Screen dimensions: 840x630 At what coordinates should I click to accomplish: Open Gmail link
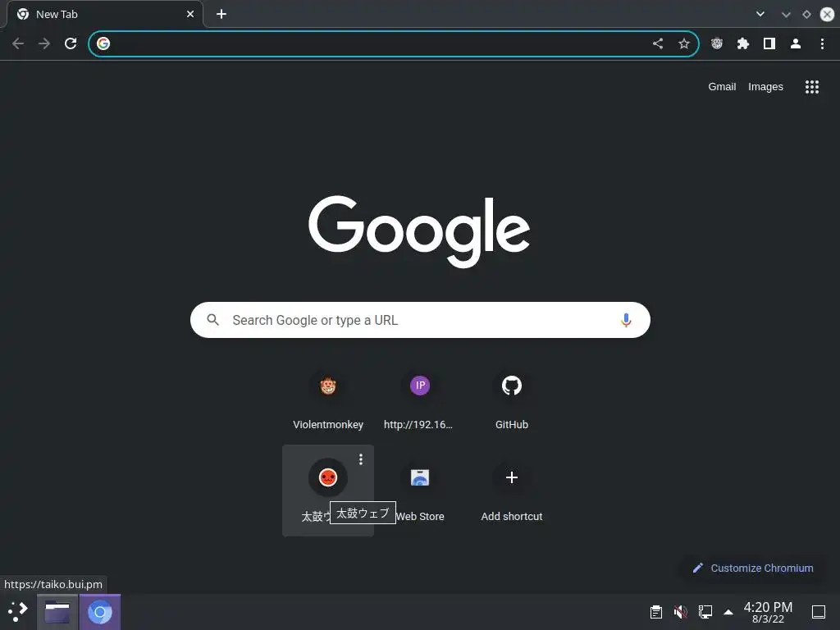point(722,87)
